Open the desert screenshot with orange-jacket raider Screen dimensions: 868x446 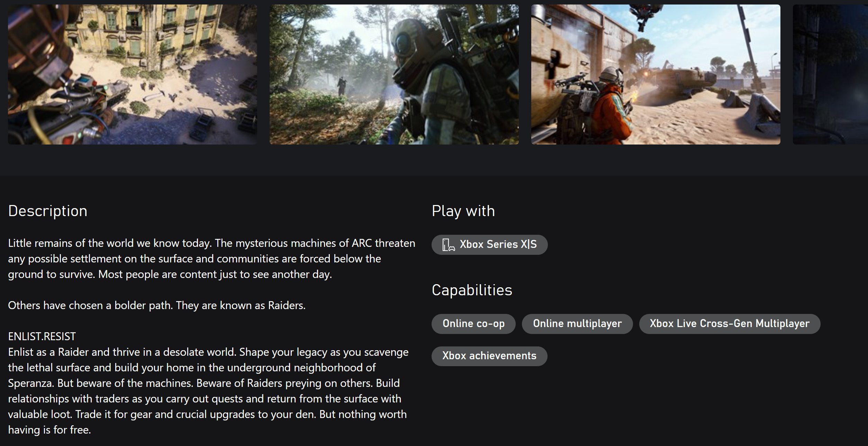pos(656,74)
